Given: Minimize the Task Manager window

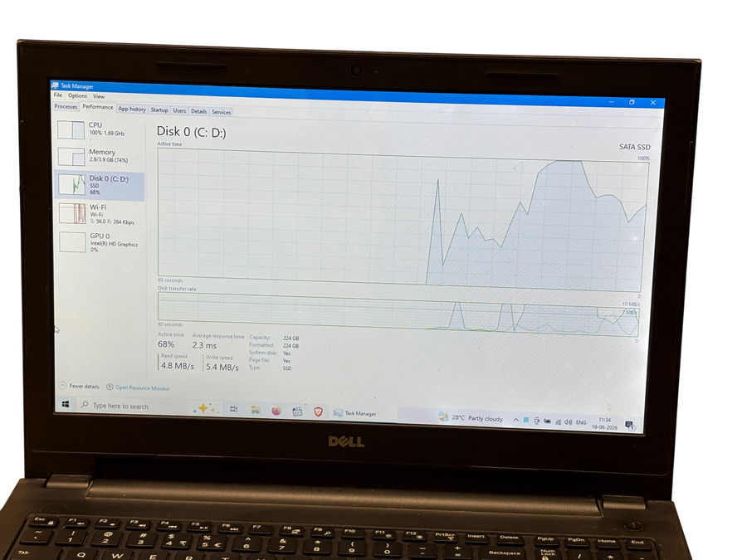Looking at the screenshot, I should click(611, 101).
